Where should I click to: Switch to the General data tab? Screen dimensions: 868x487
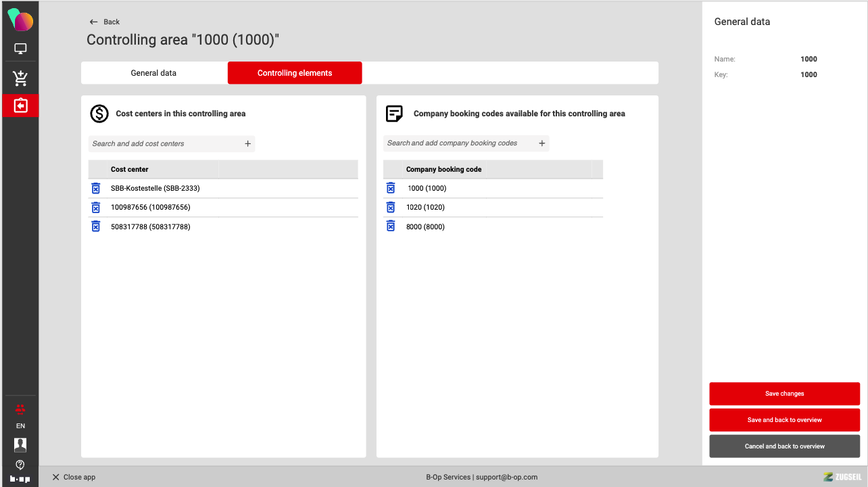(153, 73)
